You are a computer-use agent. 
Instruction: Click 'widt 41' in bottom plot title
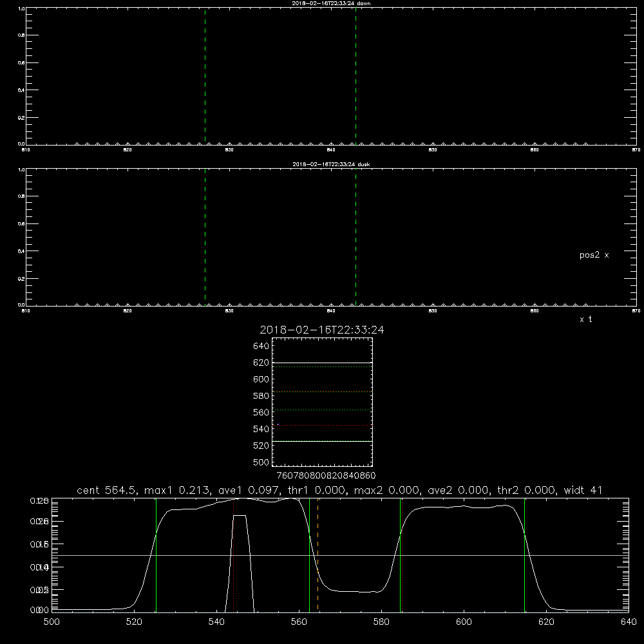click(x=583, y=490)
